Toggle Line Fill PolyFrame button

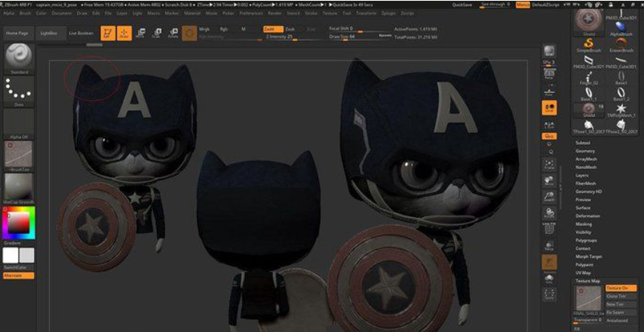click(x=549, y=229)
